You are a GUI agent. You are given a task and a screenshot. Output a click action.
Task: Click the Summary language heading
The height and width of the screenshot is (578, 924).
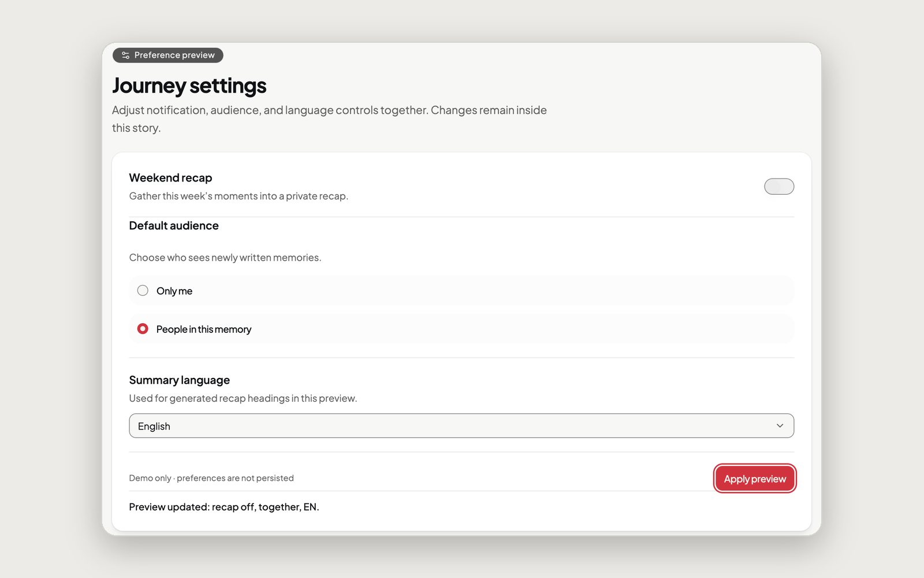[x=180, y=380]
